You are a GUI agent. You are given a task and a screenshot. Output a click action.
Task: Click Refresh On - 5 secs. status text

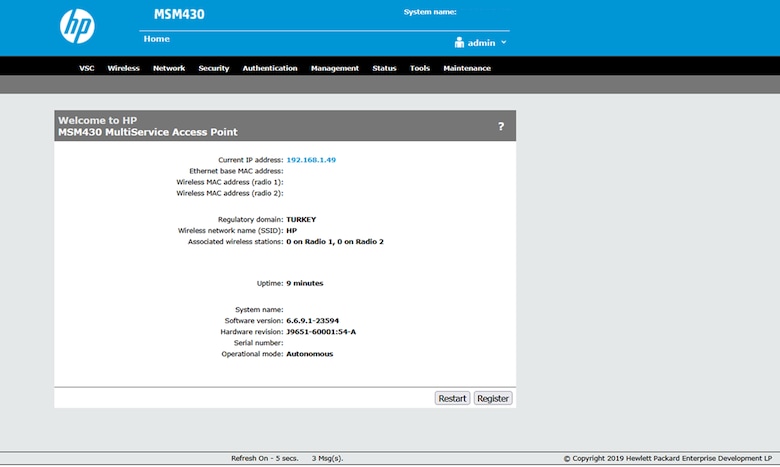[x=265, y=458]
